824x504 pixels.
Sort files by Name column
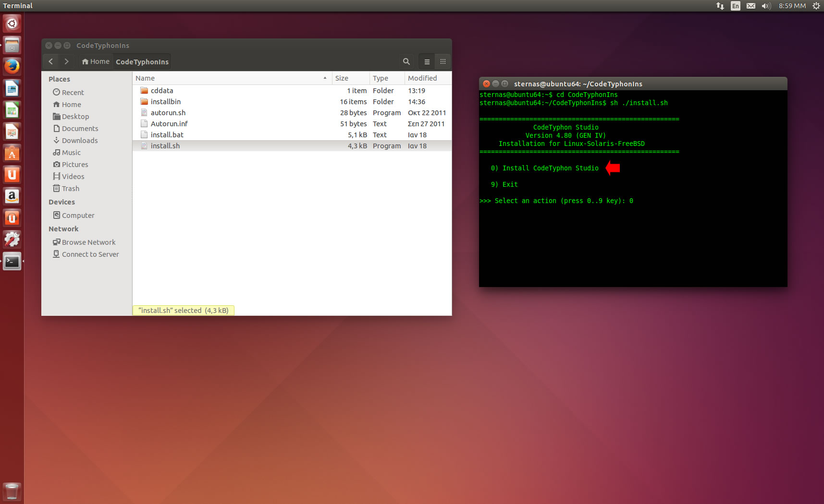point(232,78)
